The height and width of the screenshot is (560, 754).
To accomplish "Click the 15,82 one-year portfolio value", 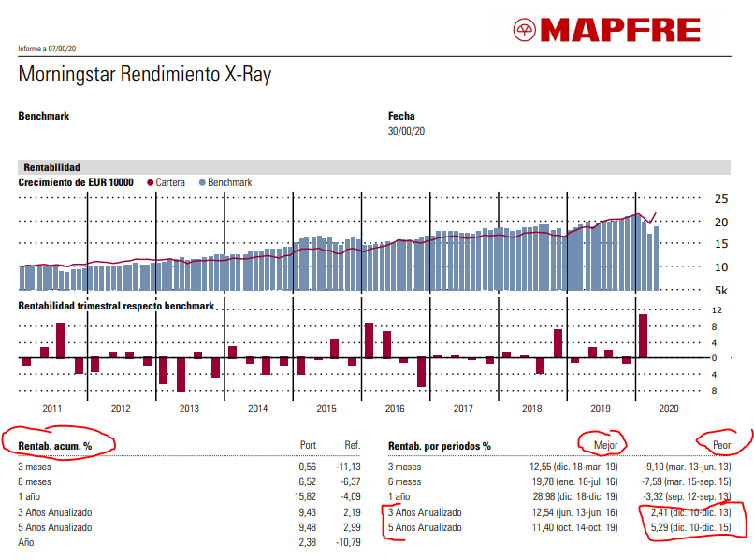I will tap(305, 496).
